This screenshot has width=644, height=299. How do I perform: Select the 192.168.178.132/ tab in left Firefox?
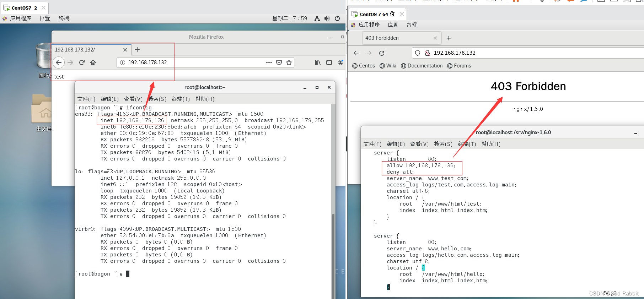pos(91,50)
